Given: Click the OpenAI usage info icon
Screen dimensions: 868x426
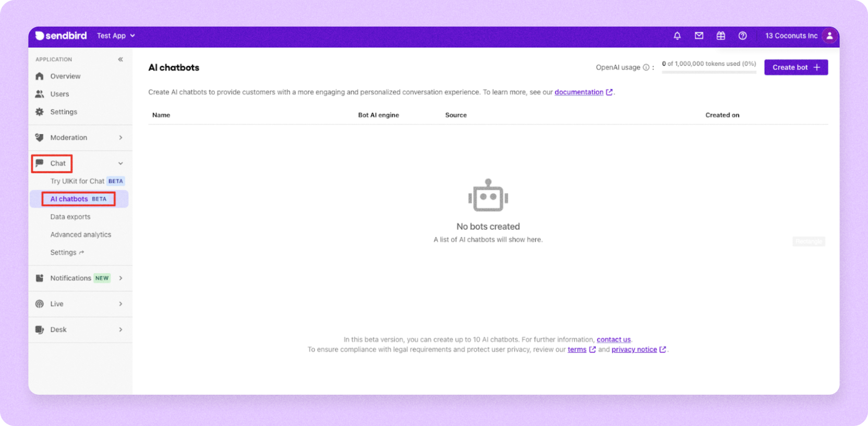Looking at the screenshot, I should click(646, 67).
